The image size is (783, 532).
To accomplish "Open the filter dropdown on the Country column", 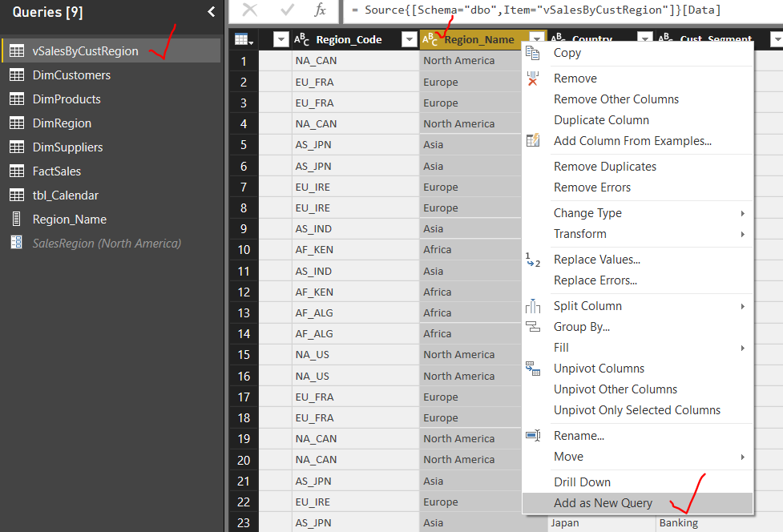I will (645, 38).
